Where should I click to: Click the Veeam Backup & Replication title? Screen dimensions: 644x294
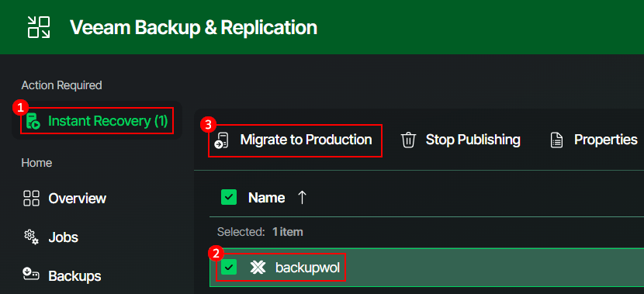pos(193,27)
